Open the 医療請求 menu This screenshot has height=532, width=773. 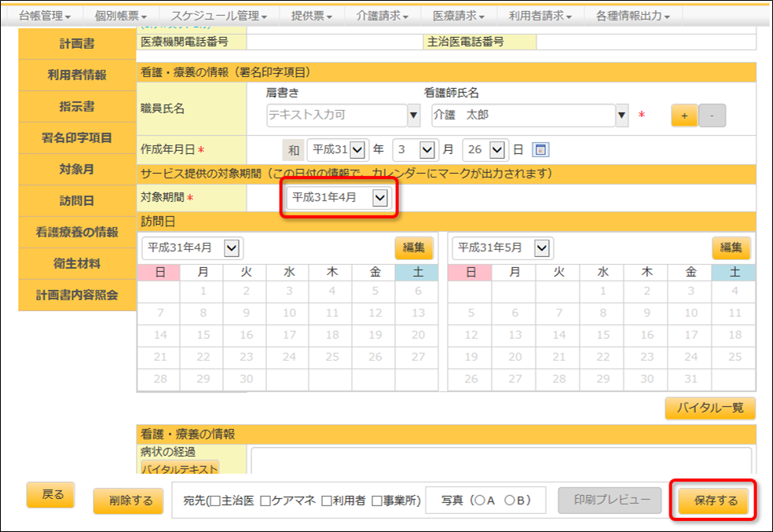[x=459, y=16]
